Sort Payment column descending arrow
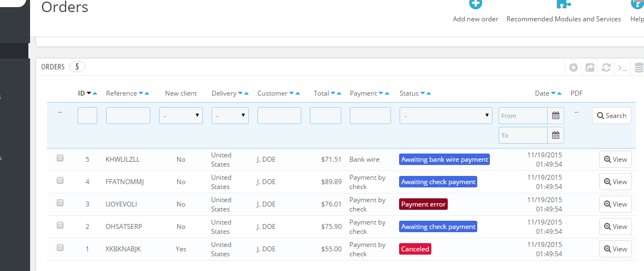 [x=380, y=93]
